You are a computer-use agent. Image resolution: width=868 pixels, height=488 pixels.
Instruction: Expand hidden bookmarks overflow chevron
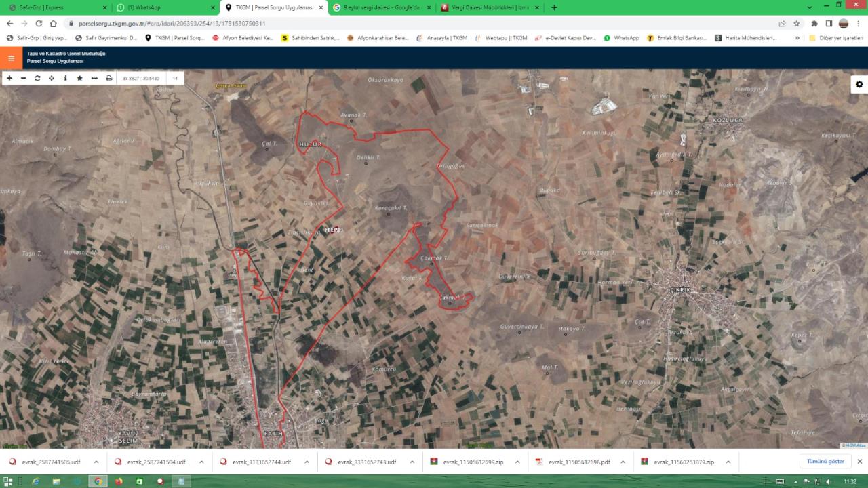797,38
